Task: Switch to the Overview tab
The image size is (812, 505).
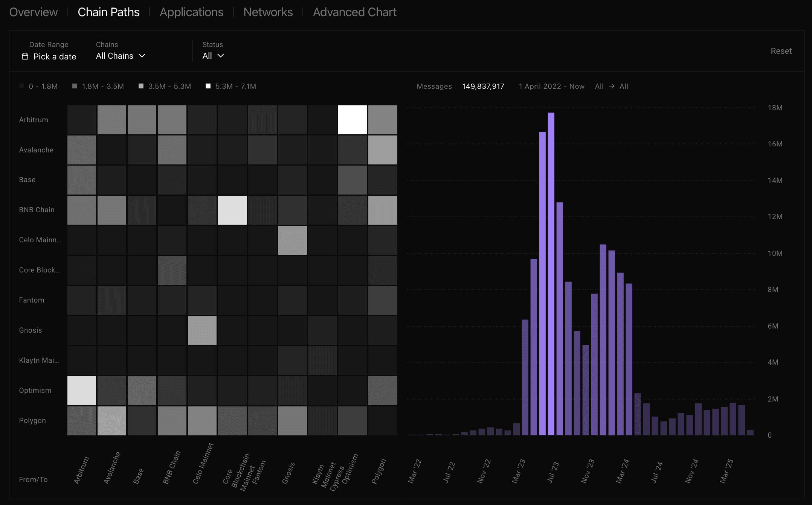Action: (x=34, y=12)
